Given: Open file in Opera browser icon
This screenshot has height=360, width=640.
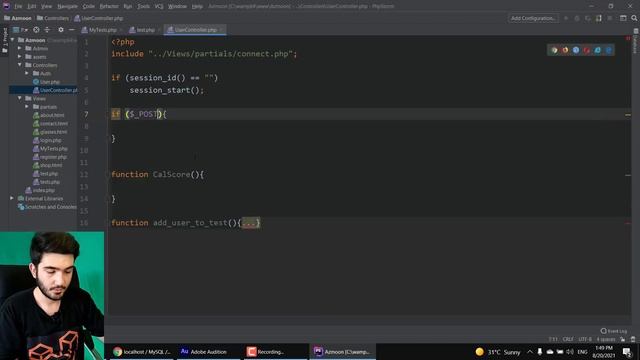Looking at the screenshot, I should click(587, 50).
